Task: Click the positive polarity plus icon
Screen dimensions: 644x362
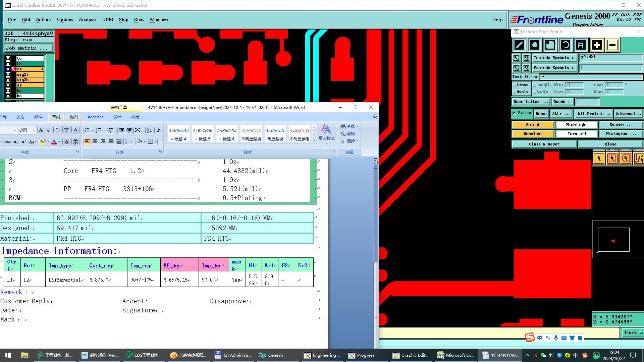Action: point(597,45)
